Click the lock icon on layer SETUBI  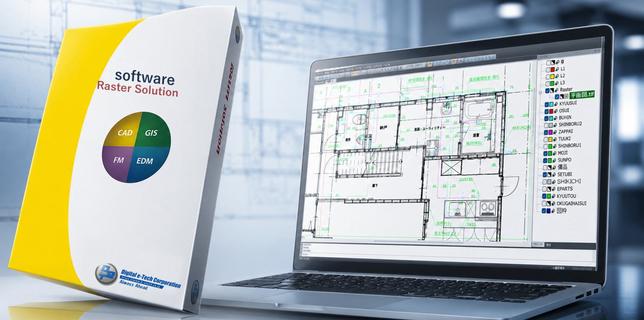pyautogui.click(x=554, y=175)
